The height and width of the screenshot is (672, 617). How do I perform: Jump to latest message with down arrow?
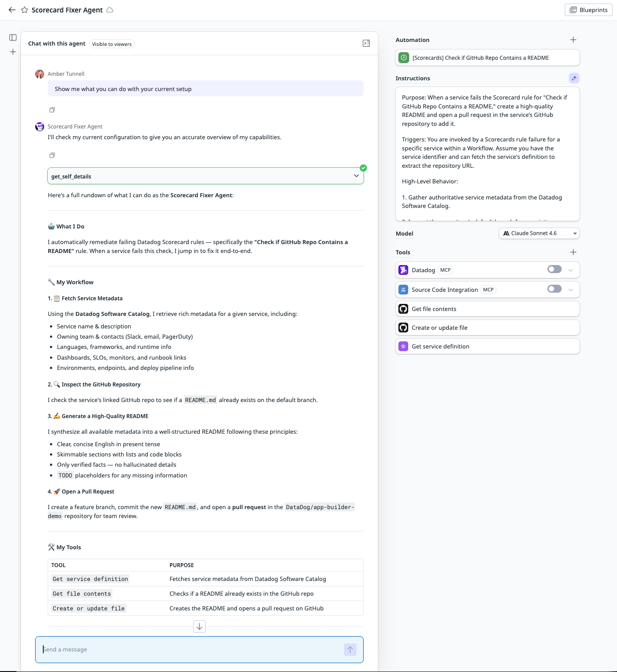point(199,626)
